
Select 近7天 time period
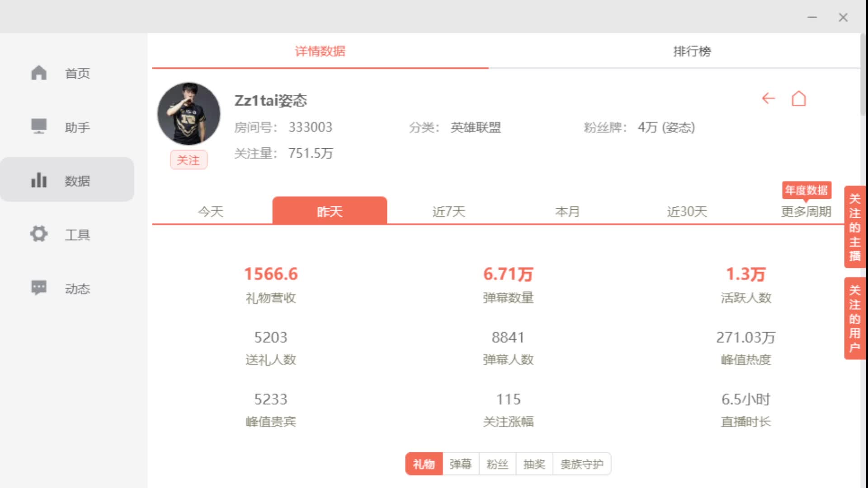(448, 211)
